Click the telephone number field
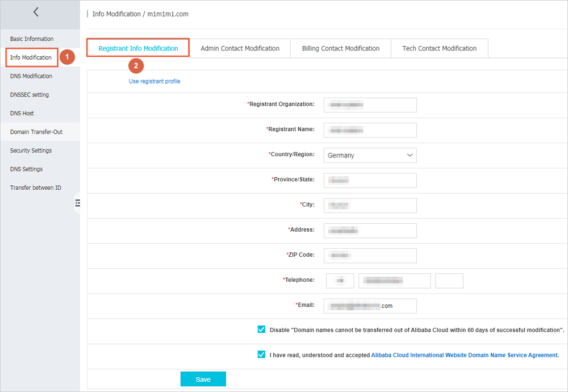568x392 pixels. pos(395,281)
